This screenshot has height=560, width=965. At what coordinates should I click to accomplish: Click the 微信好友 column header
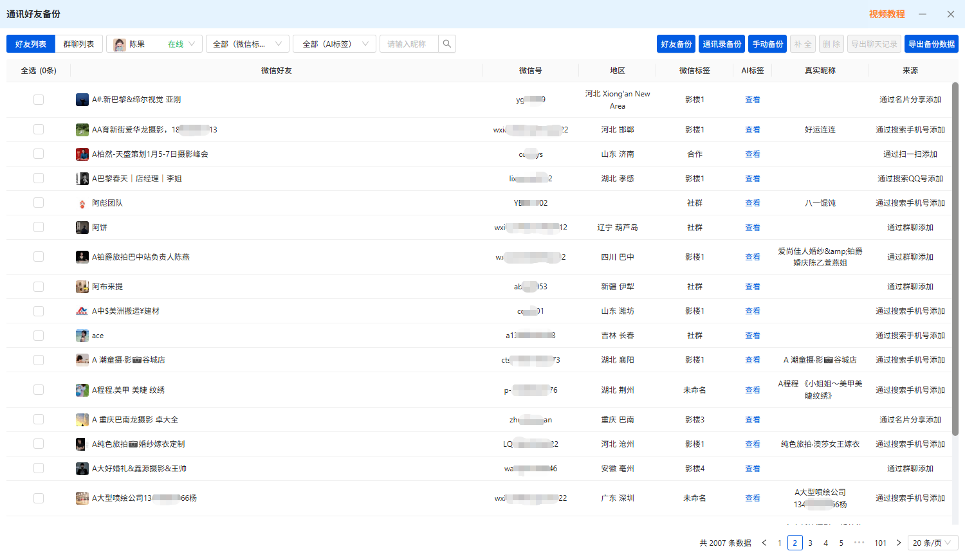point(277,71)
